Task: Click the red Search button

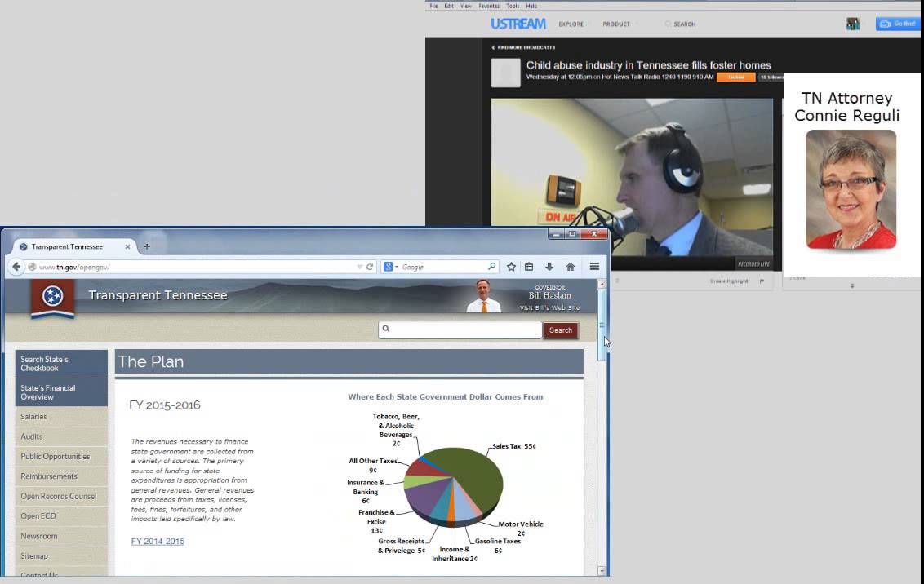Action: tap(561, 330)
